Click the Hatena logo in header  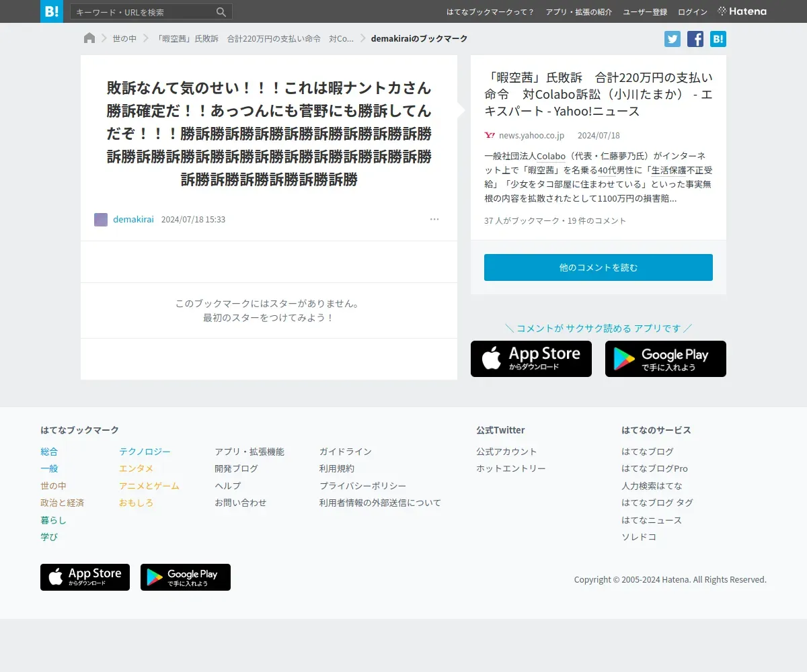tap(742, 11)
